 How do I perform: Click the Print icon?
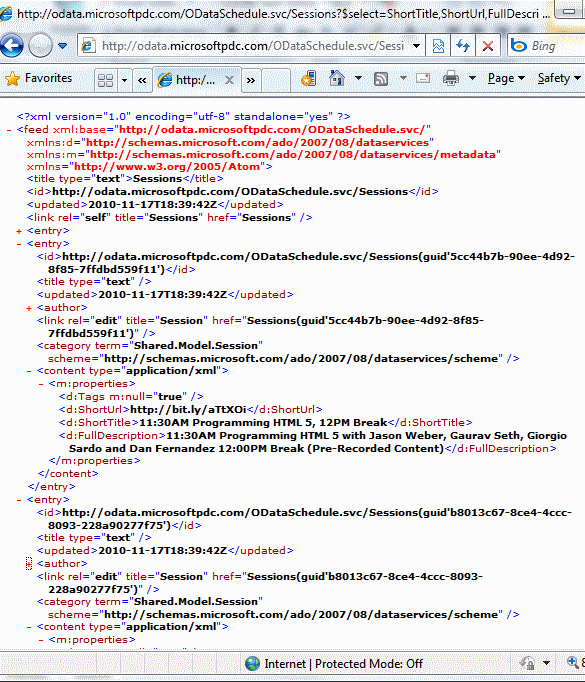point(451,79)
